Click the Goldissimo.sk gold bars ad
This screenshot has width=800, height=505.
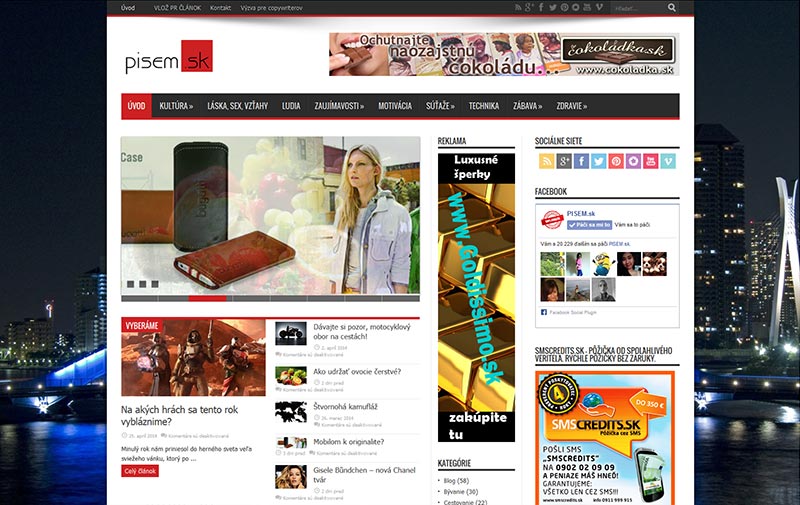coord(477,297)
